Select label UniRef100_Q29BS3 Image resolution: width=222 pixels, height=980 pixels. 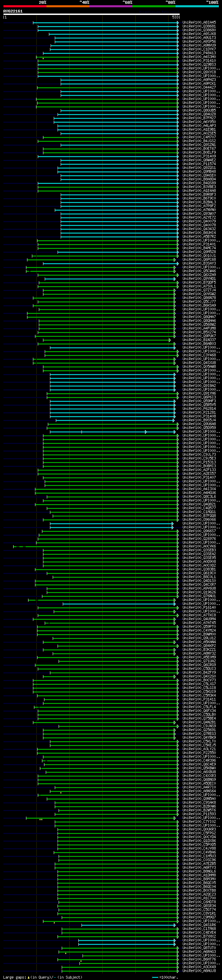[199, 64]
